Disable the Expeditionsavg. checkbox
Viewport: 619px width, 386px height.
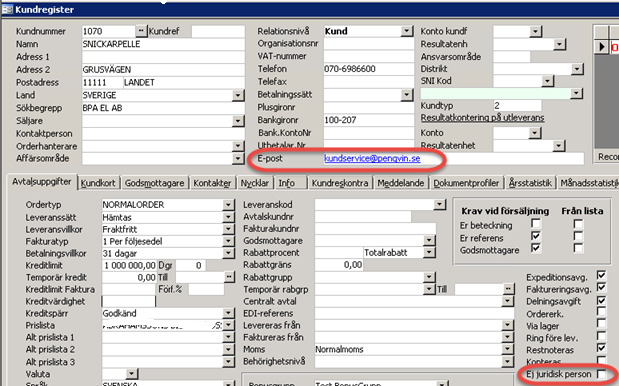[601, 275]
